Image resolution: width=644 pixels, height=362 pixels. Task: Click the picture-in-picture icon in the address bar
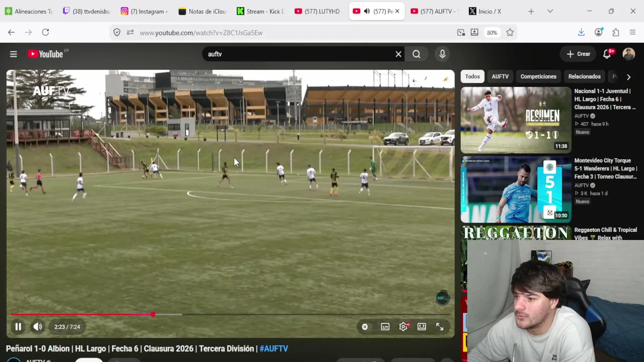pyautogui.click(x=461, y=32)
